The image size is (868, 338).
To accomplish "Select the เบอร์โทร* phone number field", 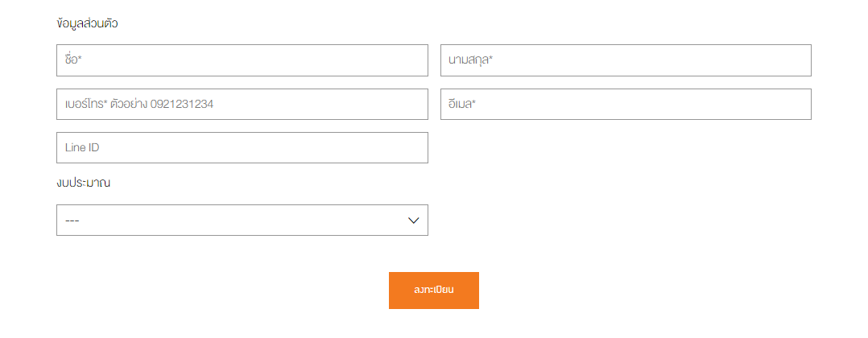I will pyautogui.click(x=242, y=104).
